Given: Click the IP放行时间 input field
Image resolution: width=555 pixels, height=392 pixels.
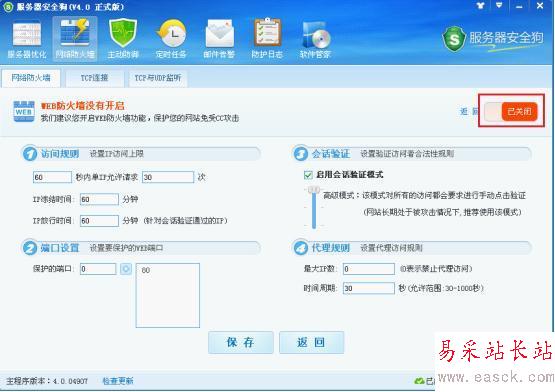Looking at the screenshot, I should pyautogui.click(x=99, y=221).
